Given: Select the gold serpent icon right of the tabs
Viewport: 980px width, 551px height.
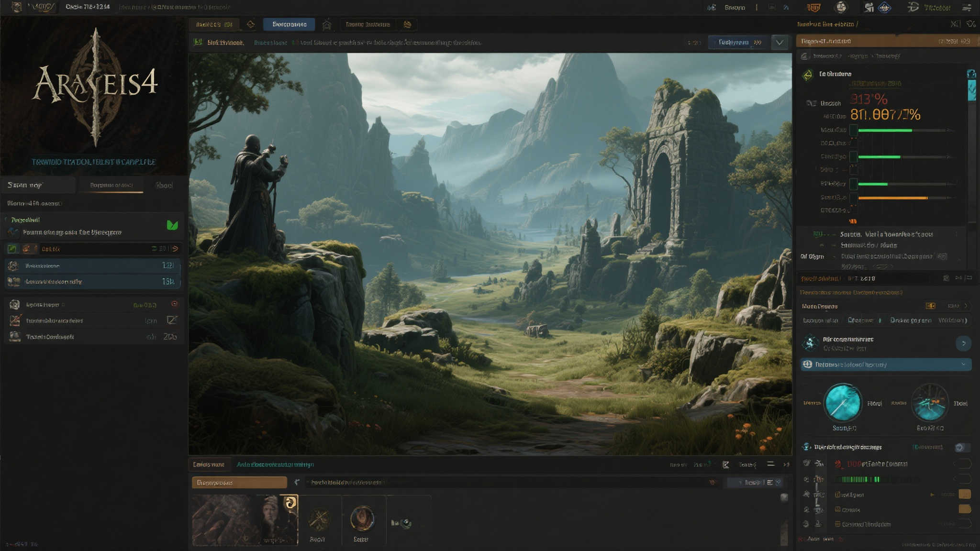Looking at the screenshot, I should click(x=408, y=24).
